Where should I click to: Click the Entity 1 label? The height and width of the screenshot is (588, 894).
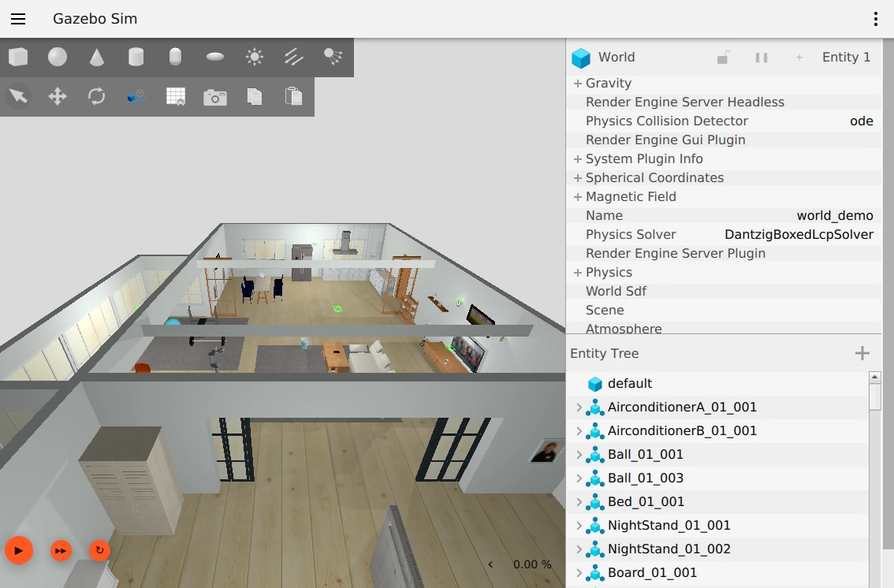point(846,57)
